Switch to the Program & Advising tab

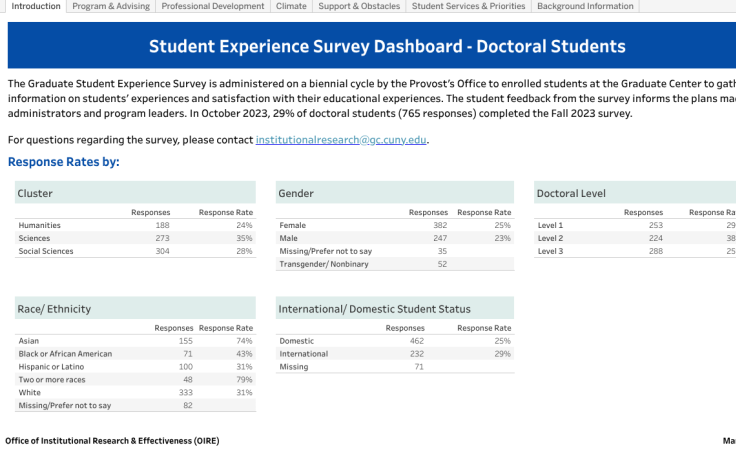[111, 6]
